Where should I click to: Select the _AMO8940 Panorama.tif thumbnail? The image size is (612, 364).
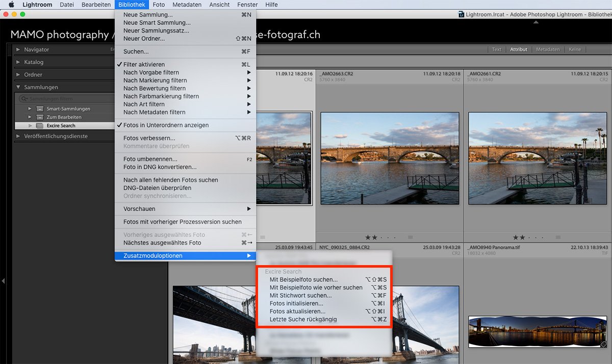pyautogui.click(x=538, y=332)
